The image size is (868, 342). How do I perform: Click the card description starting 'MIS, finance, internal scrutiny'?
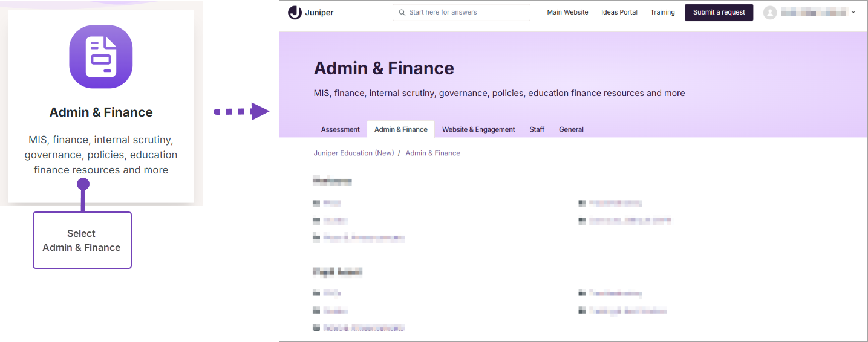click(101, 155)
